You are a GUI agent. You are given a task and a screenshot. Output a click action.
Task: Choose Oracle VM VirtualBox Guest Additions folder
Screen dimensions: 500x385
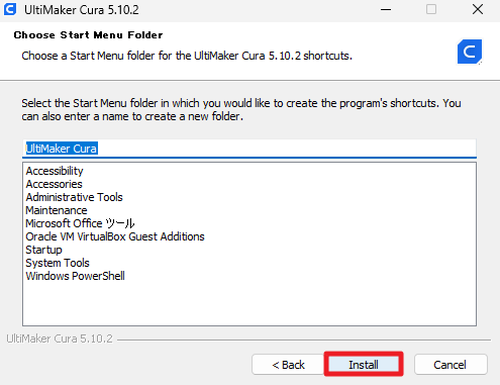click(115, 236)
